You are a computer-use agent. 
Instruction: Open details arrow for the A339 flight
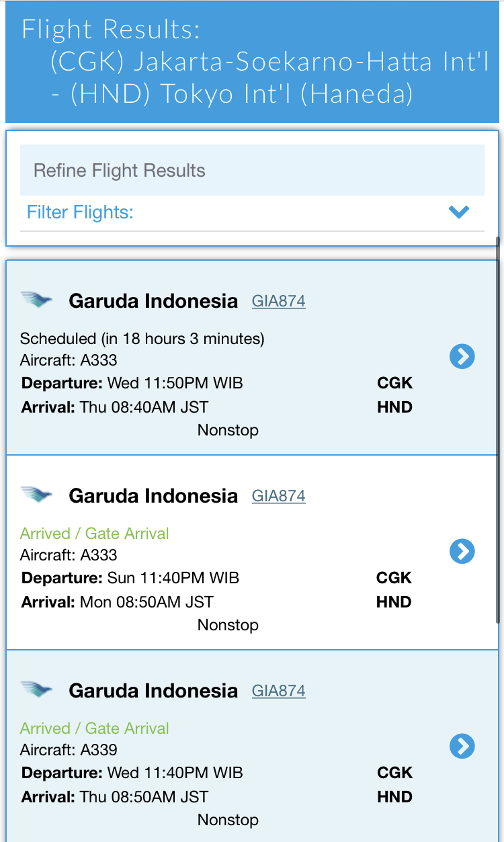coord(462,747)
